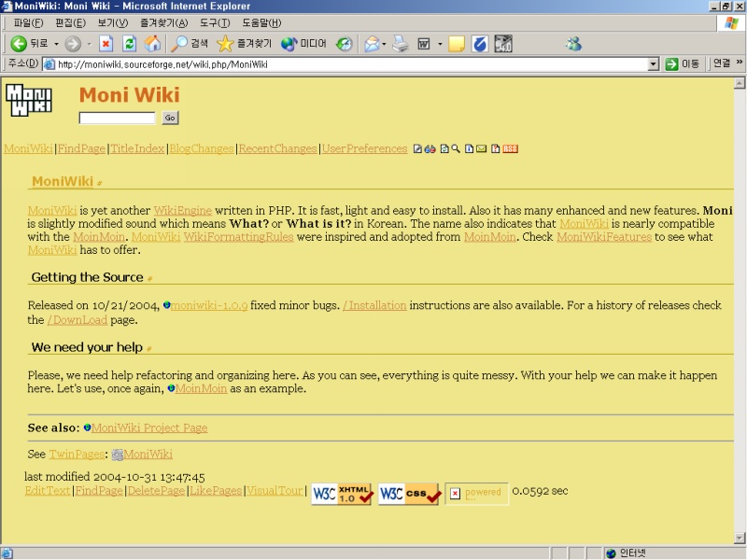This screenshot has height=560, width=747.
Task: Open the FindPage link in wiki menu
Action: [81, 148]
